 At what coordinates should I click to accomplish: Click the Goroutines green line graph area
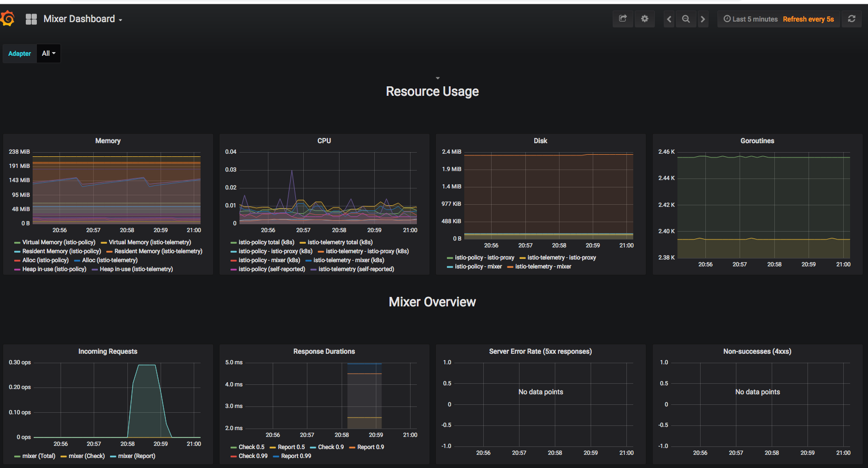763,157
